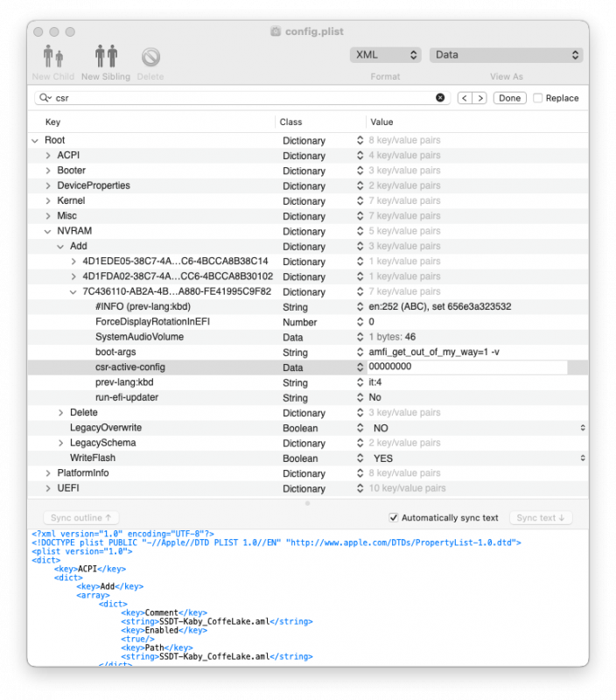This screenshot has width=616, height=700.
Task: Collapse the 7C436110 GUID entry
Action: (x=73, y=292)
